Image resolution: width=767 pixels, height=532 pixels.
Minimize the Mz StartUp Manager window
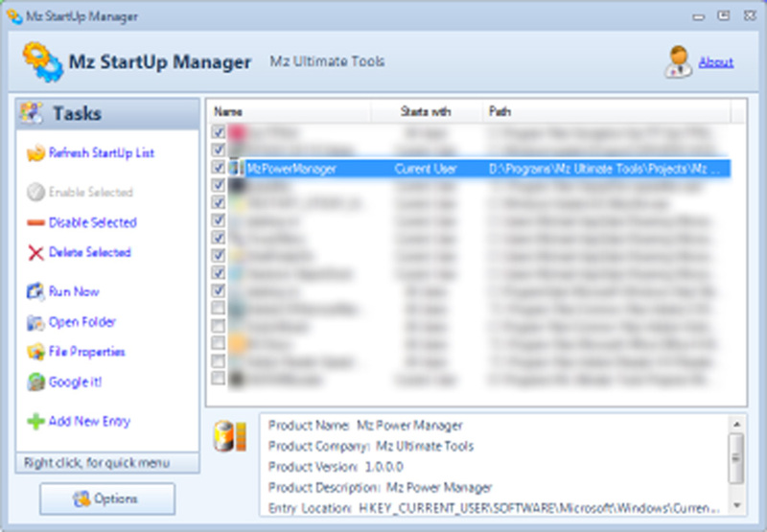(x=699, y=16)
